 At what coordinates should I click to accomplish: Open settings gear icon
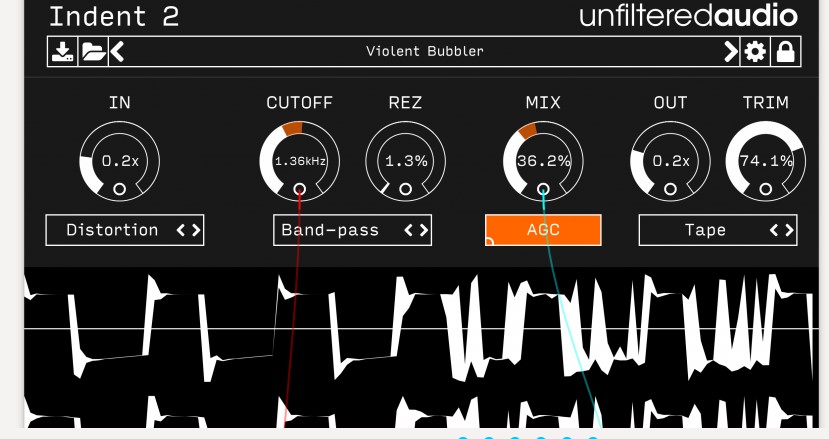coord(755,51)
